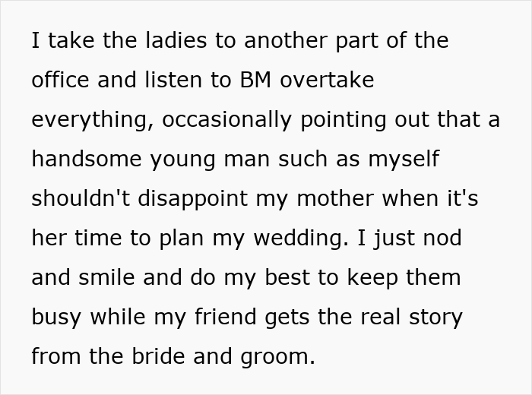This screenshot has width=532, height=395.
Task: Click the word "overtake"
Action: 328,81
